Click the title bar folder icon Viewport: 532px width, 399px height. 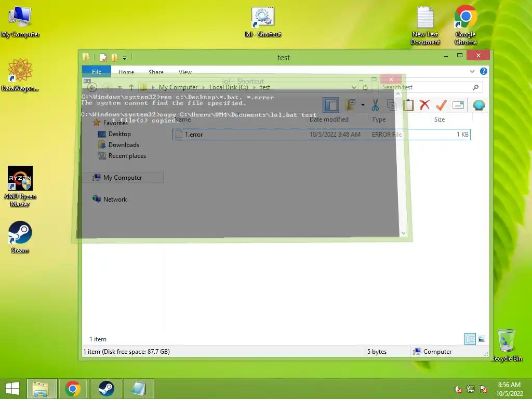click(86, 57)
